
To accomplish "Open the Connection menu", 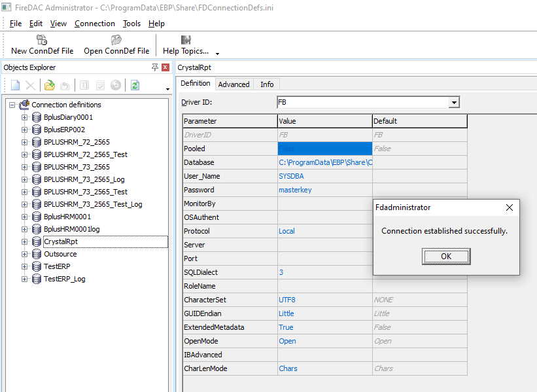I will click(95, 24).
